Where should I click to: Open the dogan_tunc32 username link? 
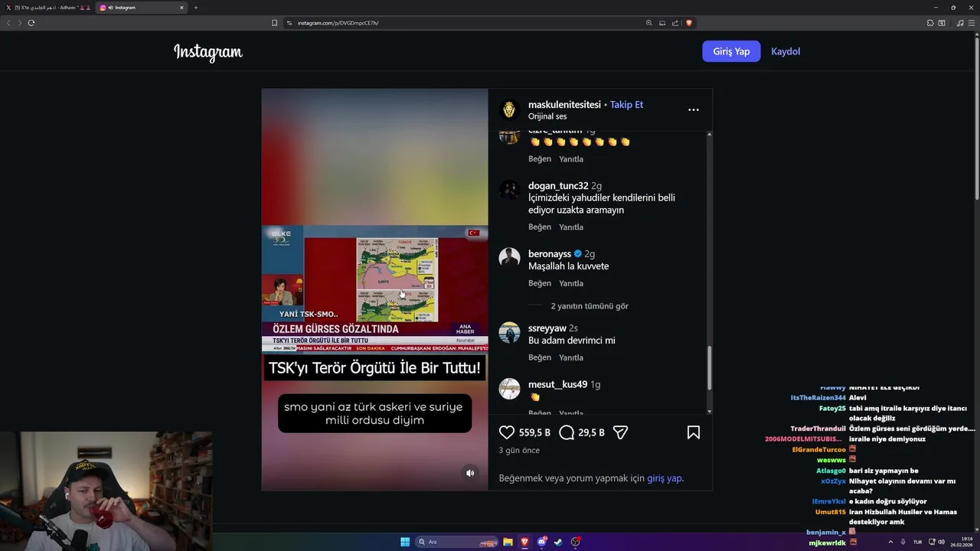coord(558,186)
